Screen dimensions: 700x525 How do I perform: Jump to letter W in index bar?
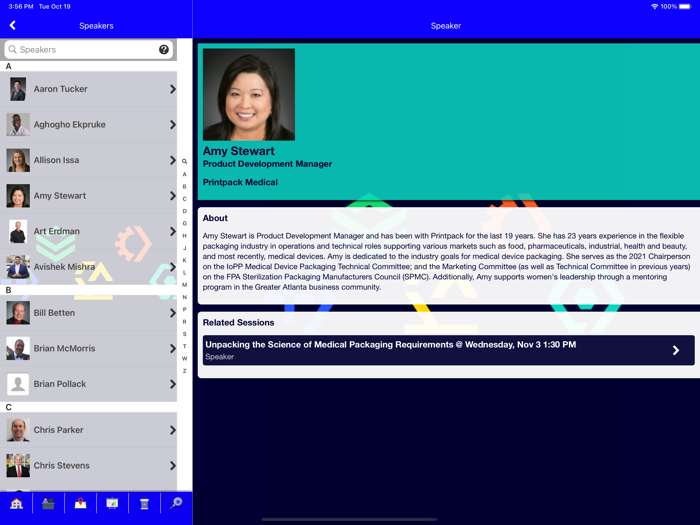click(x=184, y=358)
